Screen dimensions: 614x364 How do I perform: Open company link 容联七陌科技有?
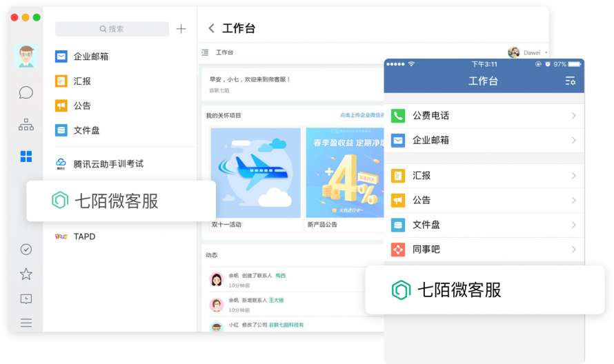point(286,325)
